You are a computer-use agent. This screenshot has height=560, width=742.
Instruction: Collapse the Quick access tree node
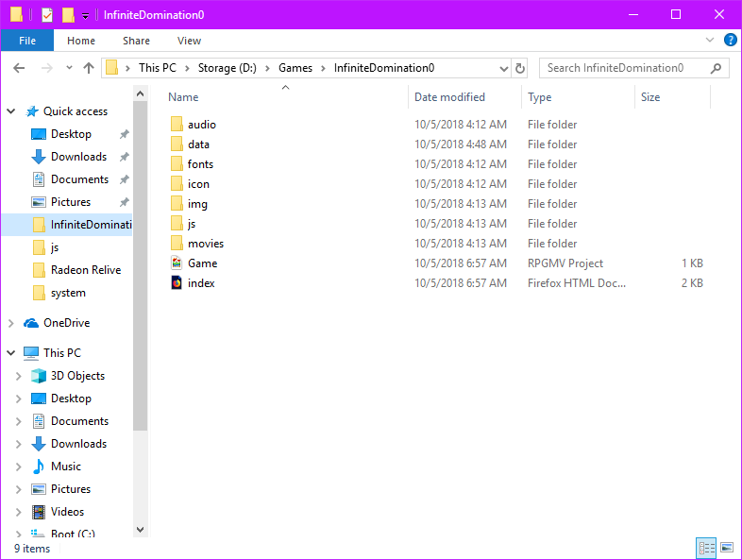tap(11, 111)
